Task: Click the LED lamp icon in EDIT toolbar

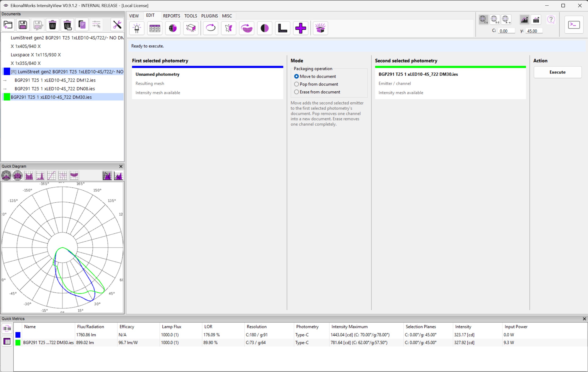Action: pyautogui.click(x=137, y=28)
